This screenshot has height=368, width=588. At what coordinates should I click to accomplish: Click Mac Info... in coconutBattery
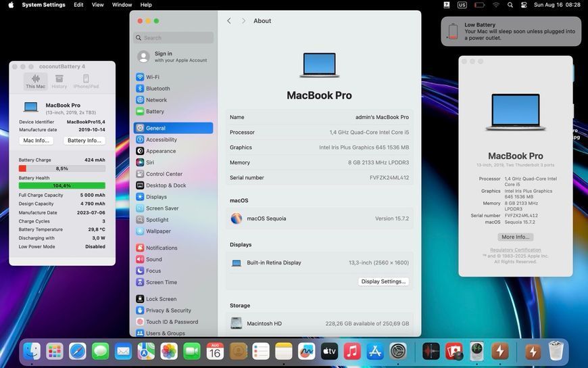(36, 141)
